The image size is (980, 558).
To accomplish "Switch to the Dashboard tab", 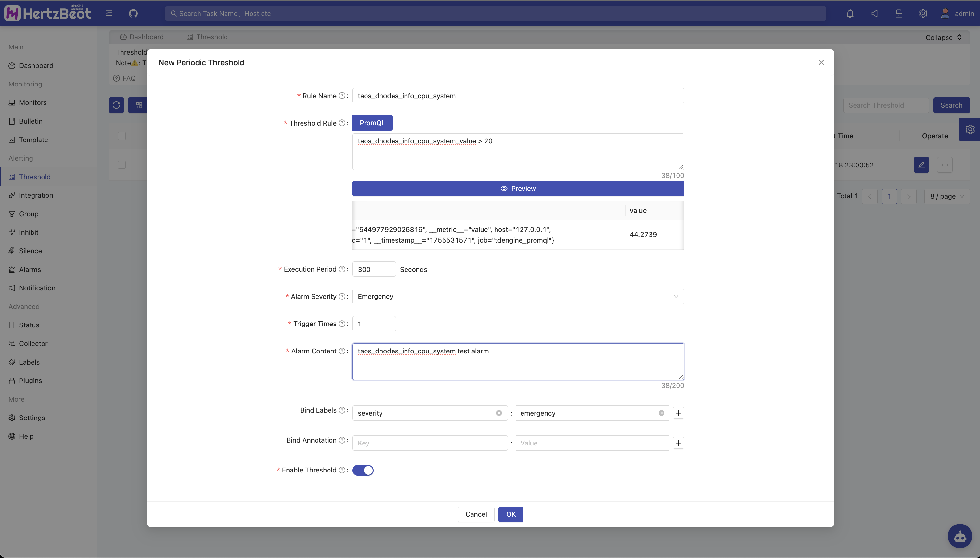I will coord(142,37).
